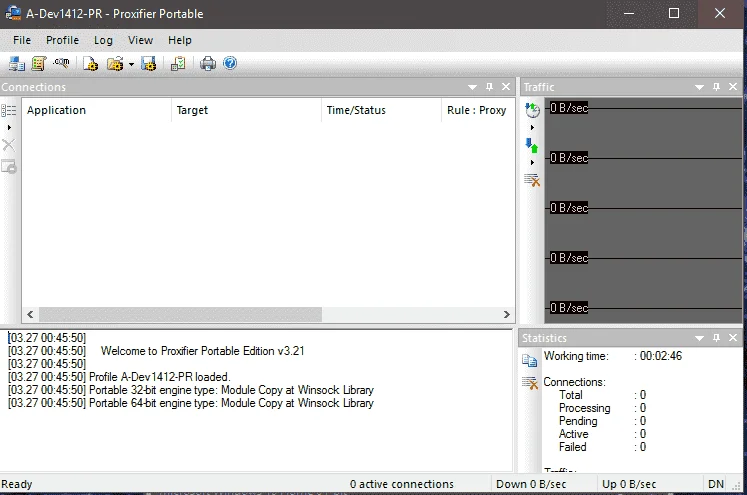Click the Portable 32-bit engine log line

pos(191,390)
